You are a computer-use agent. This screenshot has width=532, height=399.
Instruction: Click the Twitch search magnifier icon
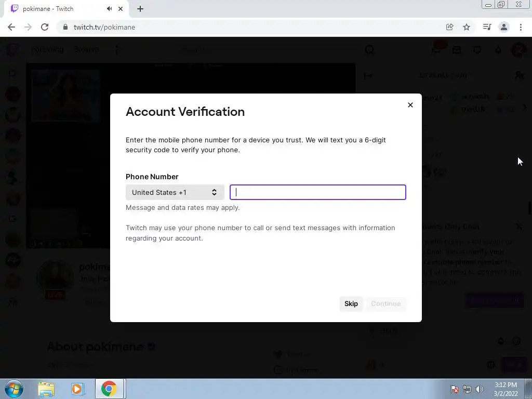369,50
